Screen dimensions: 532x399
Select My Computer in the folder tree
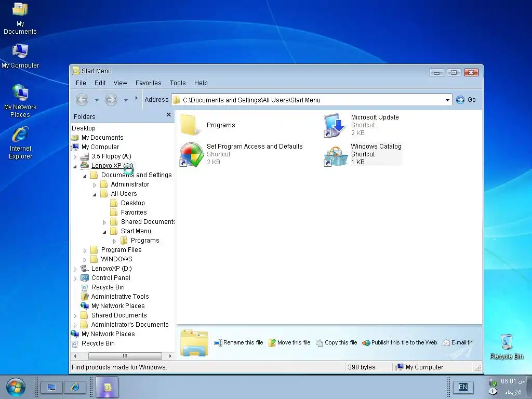tap(100, 147)
